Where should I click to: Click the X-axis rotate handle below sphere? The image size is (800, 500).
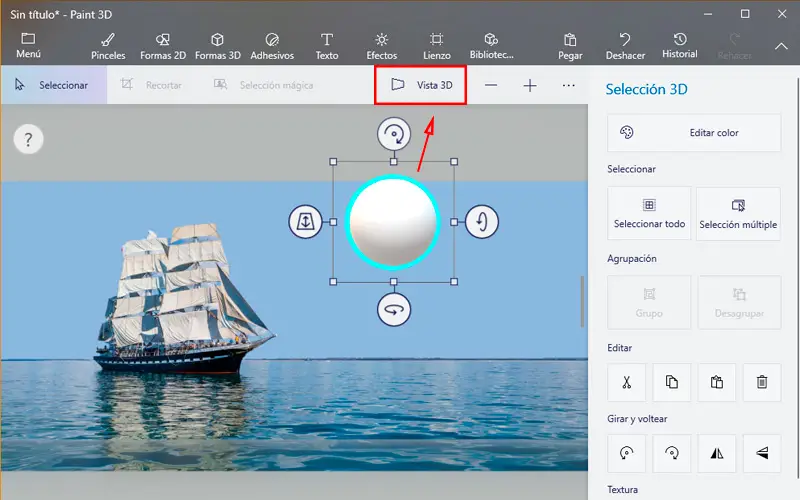pos(394,309)
